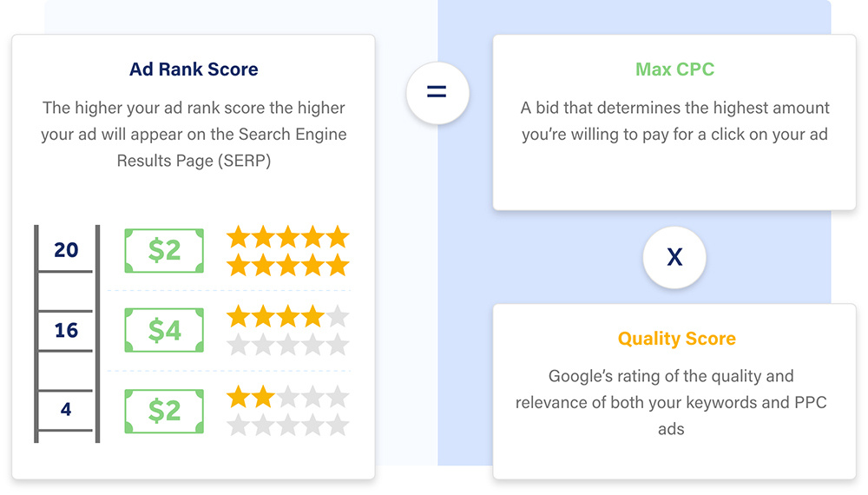
Task: Click the Ad Rank Score description text
Action: tap(194, 135)
